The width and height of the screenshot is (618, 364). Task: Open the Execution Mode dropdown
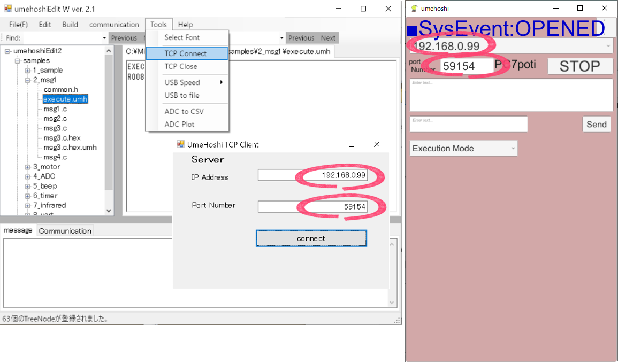463,148
